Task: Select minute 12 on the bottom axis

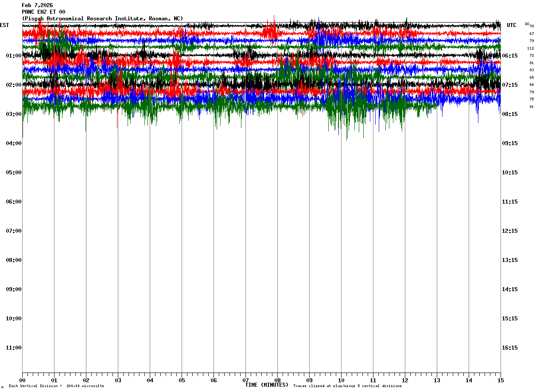Action: point(405,380)
